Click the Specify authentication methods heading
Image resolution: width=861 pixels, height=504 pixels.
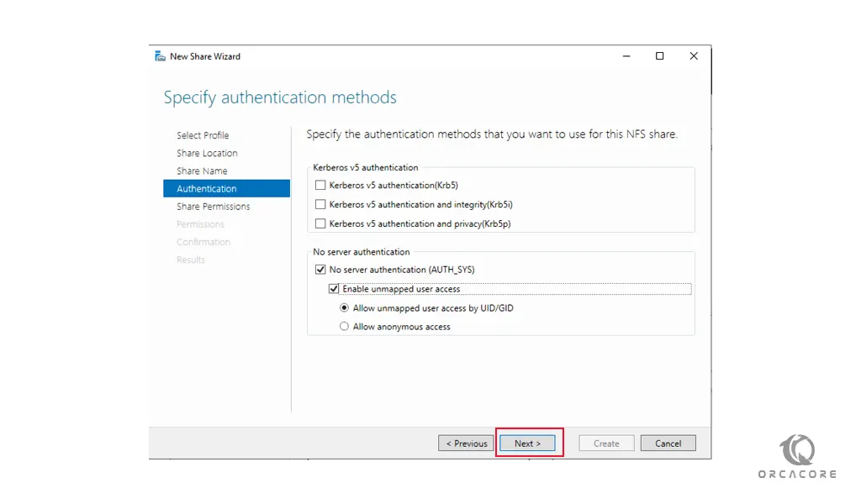coord(280,97)
